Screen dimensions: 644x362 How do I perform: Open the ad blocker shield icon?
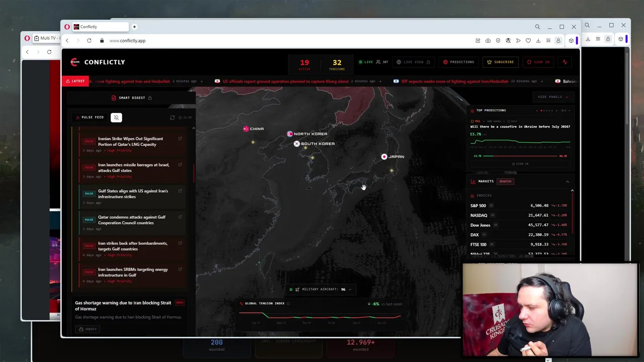coord(498,41)
